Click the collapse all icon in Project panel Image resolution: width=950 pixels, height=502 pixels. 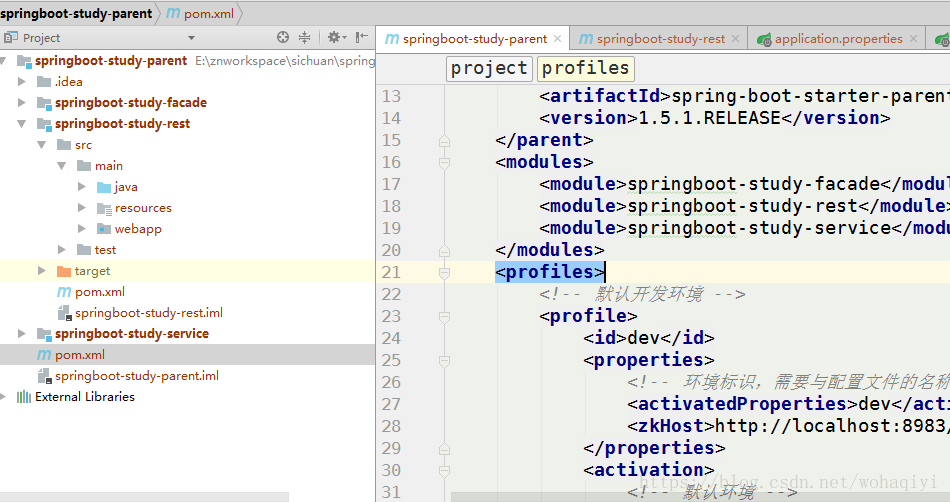[305, 38]
